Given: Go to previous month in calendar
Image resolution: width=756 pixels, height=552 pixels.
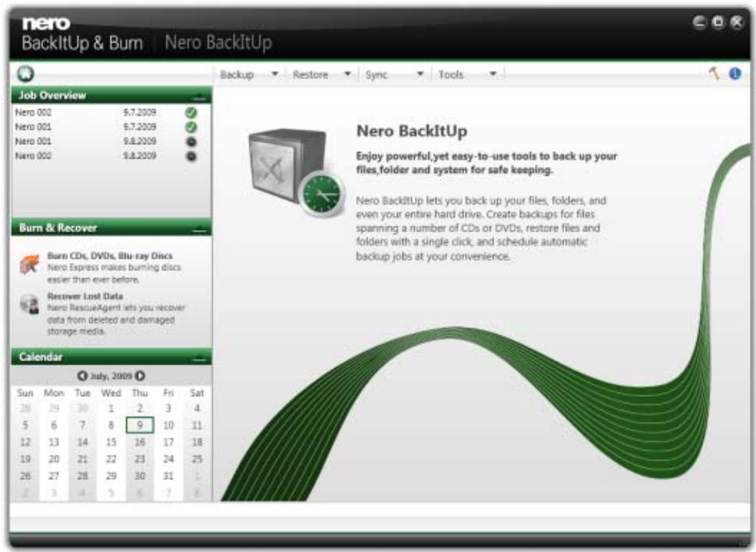Looking at the screenshot, I should pyautogui.click(x=82, y=376).
